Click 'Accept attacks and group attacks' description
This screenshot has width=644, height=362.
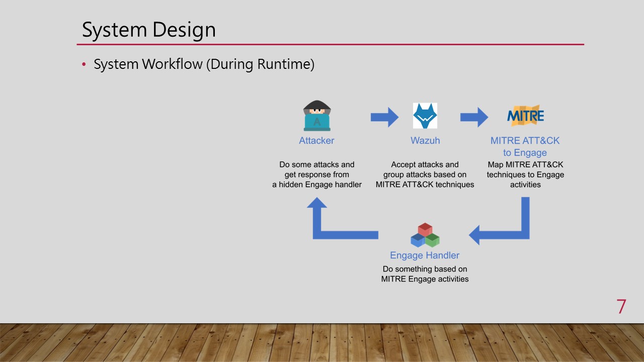(x=425, y=174)
